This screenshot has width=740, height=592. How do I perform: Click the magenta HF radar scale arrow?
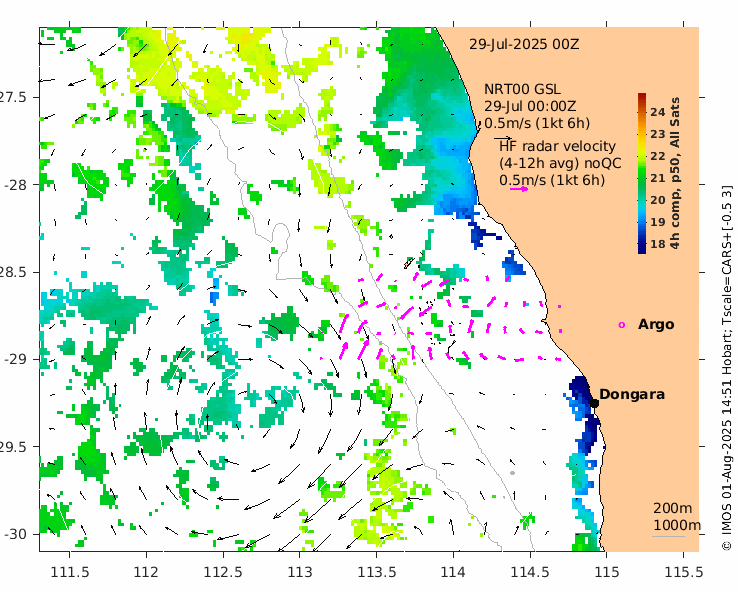click(519, 189)
